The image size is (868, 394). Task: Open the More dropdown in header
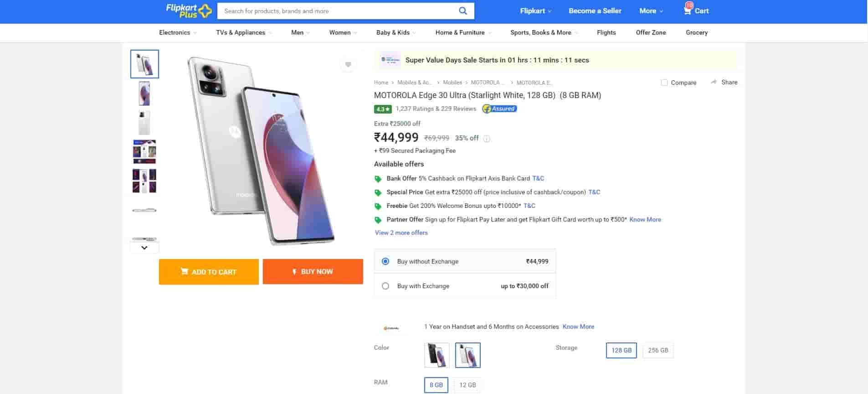click(651, 11)
